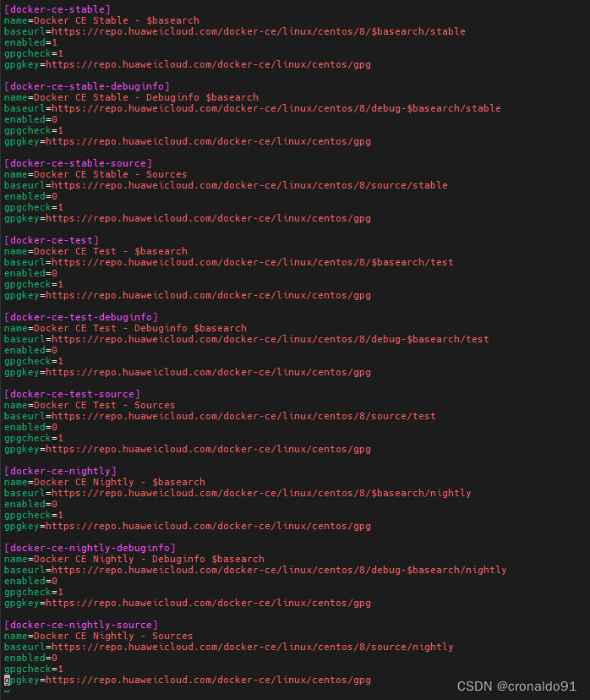This screenshot has width=590, height=700.
Task: Click 'gpgcheck=1' under [docker-ce-test-source]
Action: click(x=34, y=438)
